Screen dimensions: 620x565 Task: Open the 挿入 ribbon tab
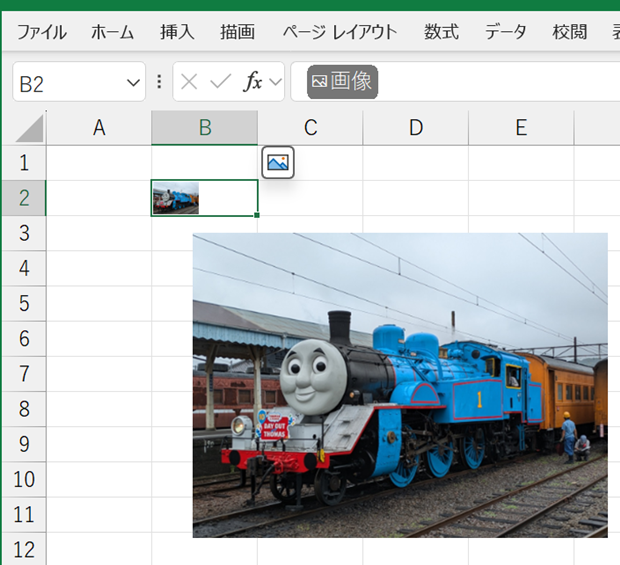pyautogui.click(x=177, y=32)
